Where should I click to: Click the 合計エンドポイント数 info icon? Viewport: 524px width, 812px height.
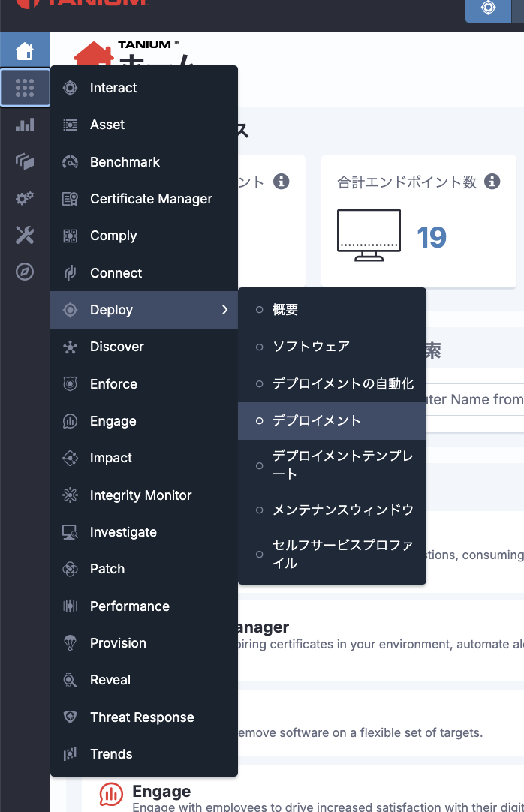[x=492, y=181]
